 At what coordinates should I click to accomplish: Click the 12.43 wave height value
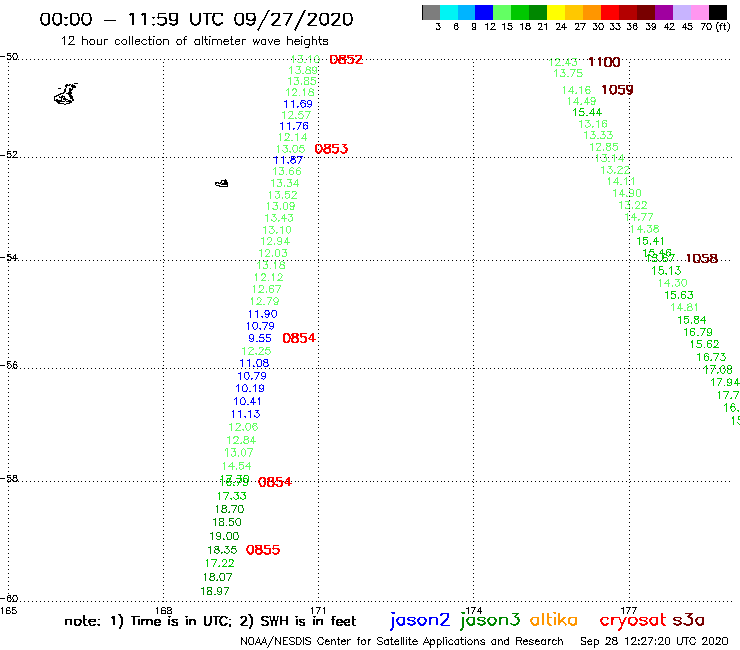563,62
